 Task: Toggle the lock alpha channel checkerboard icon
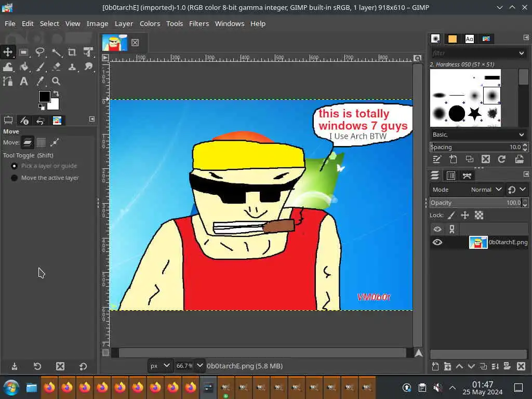point(479,215)
